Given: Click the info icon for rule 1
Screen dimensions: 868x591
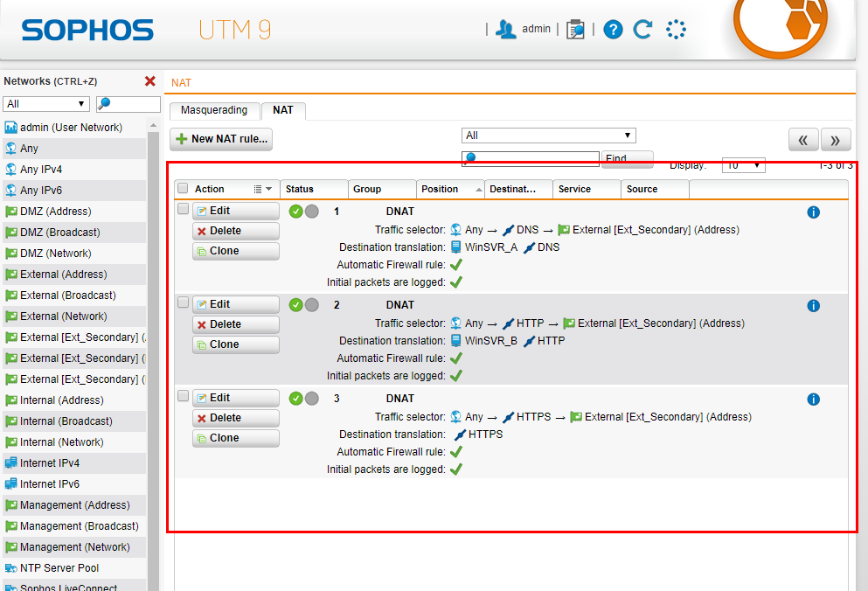Looking at the screenshot, I should (x=813, y=212).
